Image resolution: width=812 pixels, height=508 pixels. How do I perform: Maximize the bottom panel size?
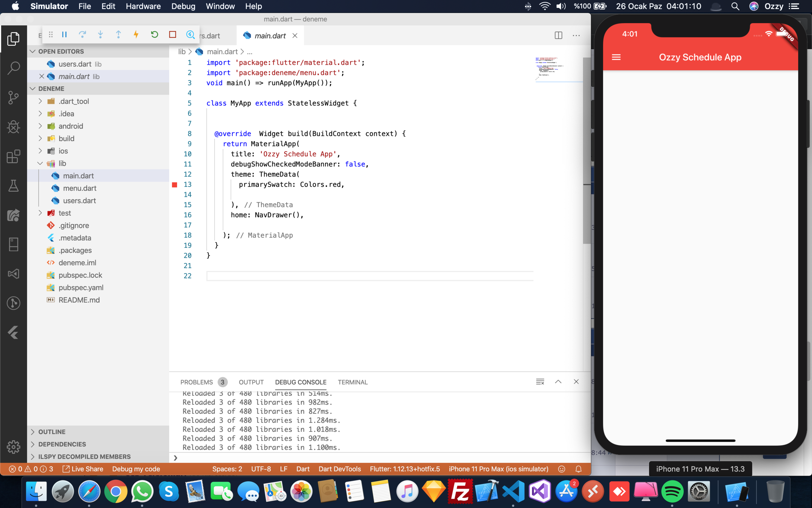tap(558, 382)
